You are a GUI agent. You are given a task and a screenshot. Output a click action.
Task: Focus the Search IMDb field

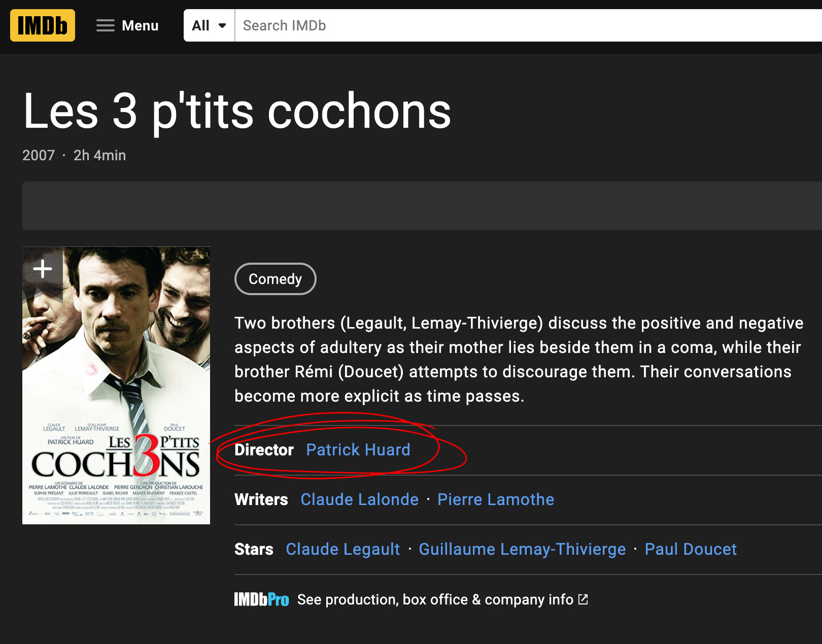[528, 25]
